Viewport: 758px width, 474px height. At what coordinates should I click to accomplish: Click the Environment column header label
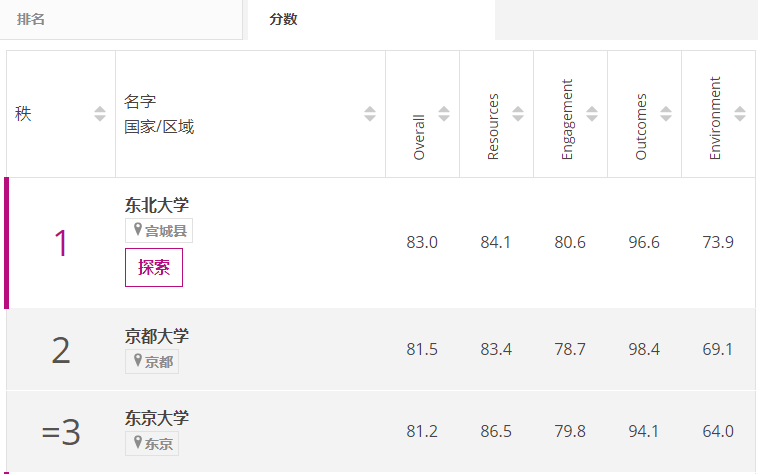coord(714,118)
